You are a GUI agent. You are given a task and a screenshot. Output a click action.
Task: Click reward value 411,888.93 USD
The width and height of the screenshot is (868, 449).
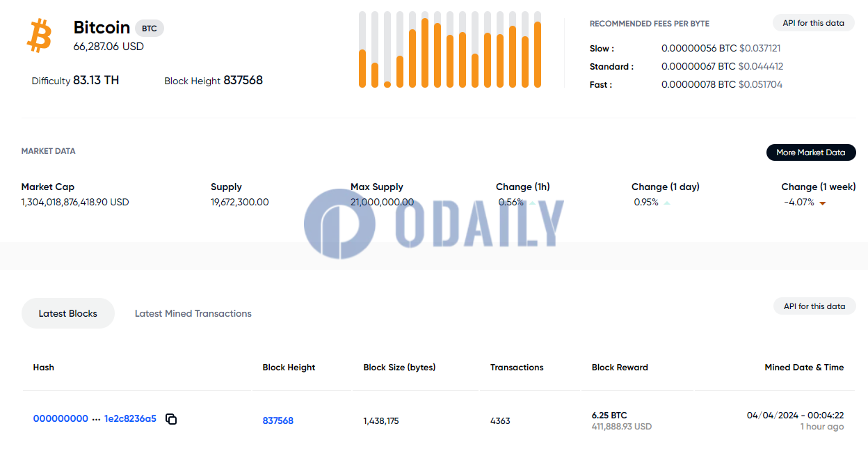point(622,426)
